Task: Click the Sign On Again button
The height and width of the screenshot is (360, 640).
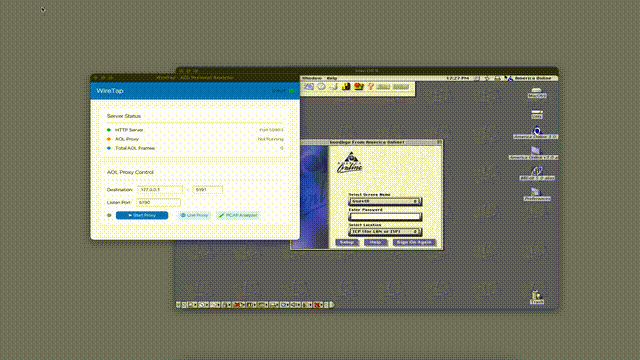Action: pos(414,242)
